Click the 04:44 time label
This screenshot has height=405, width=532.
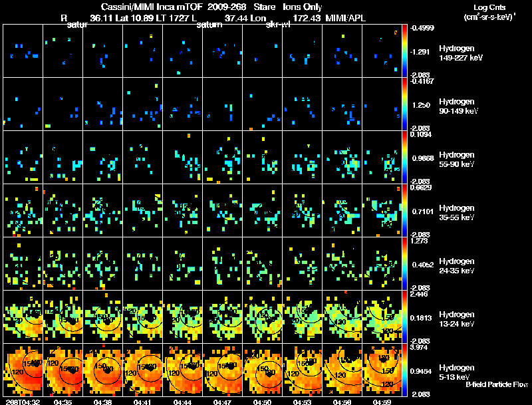[x=182, y=402]
